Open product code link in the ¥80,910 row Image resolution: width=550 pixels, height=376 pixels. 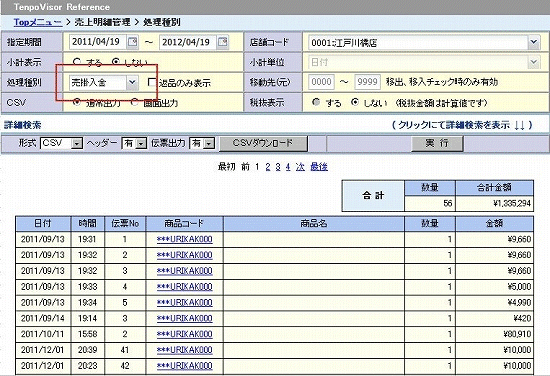(185, 334)
